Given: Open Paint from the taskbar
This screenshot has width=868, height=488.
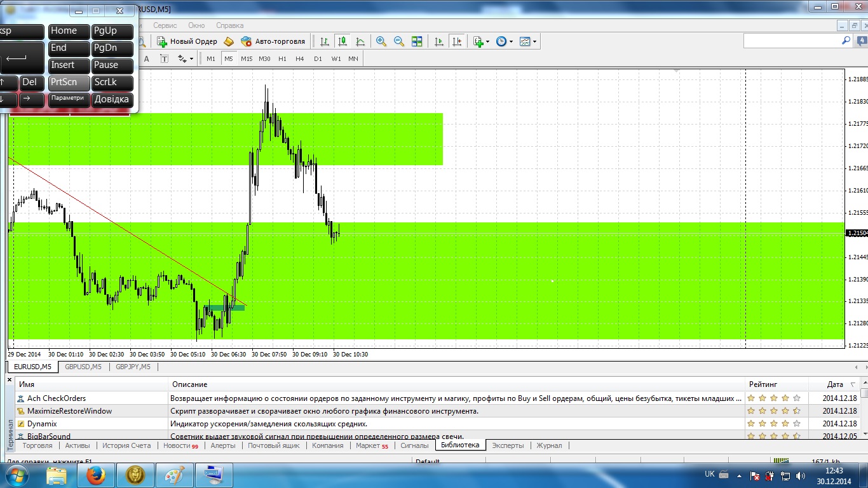Looking at the screenshot, I should point(175,475).
